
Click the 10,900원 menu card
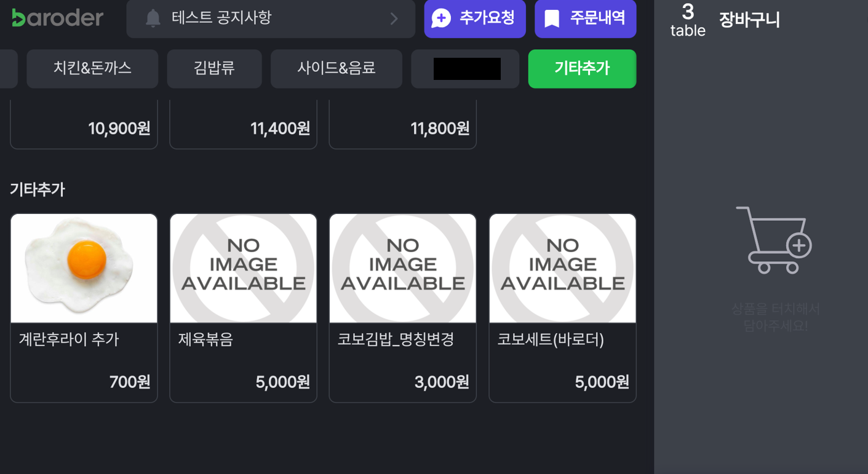(84, 126)
